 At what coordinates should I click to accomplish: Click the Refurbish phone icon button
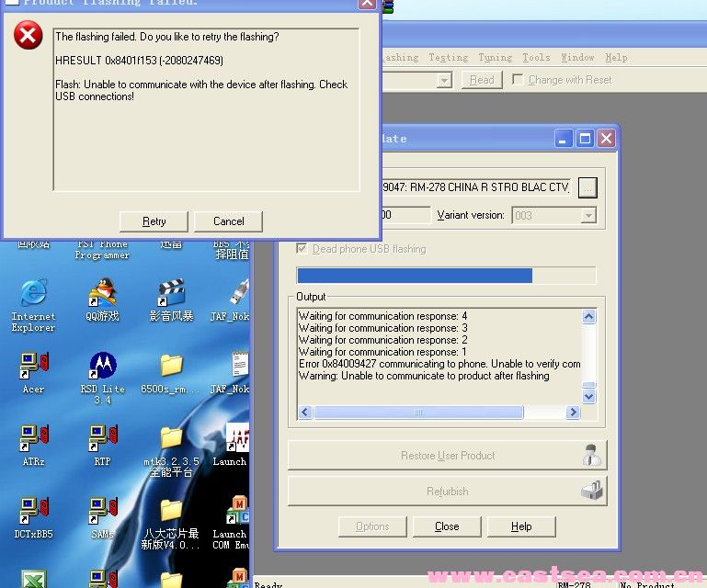pyautogui.click(x=593, y=491)
